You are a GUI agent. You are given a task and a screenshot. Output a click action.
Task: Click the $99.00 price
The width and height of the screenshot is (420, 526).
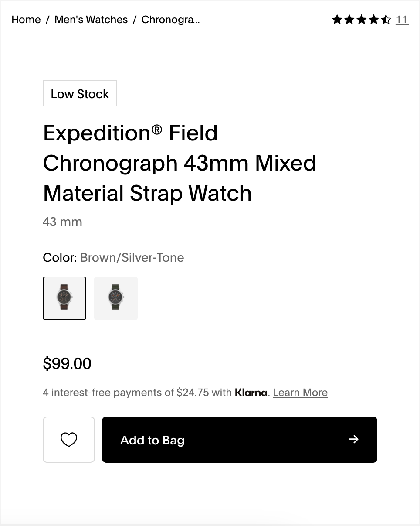tap(67, 363)
